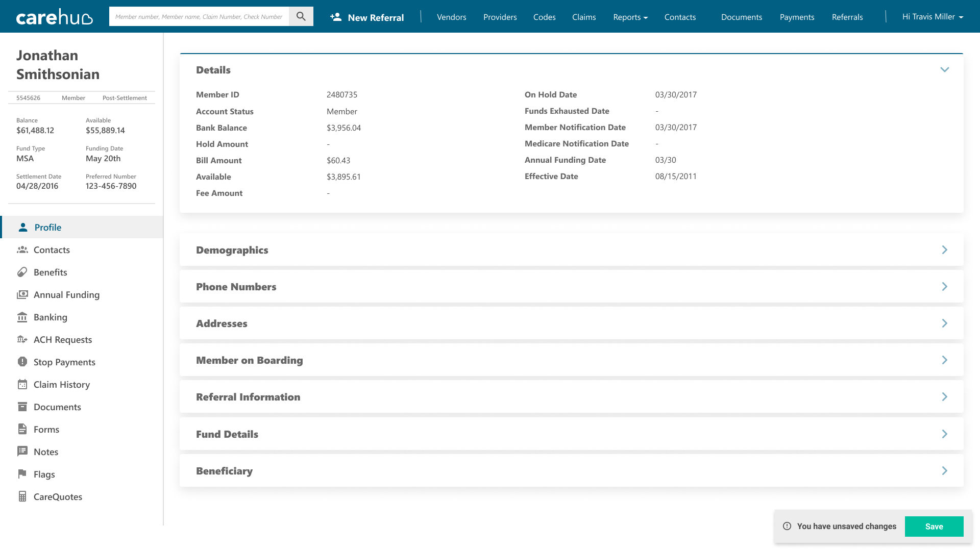Image resolution: width=980 pixels, height=551 pixels.
Task: Expand the Member on Boarding section
Action: [x=944, y=360]
